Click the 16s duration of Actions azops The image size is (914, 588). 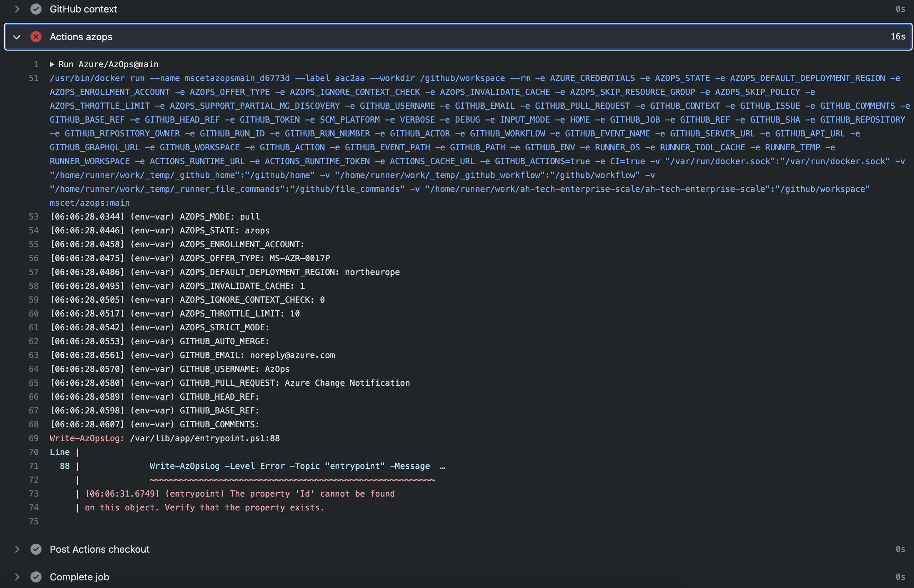point(898,36)
